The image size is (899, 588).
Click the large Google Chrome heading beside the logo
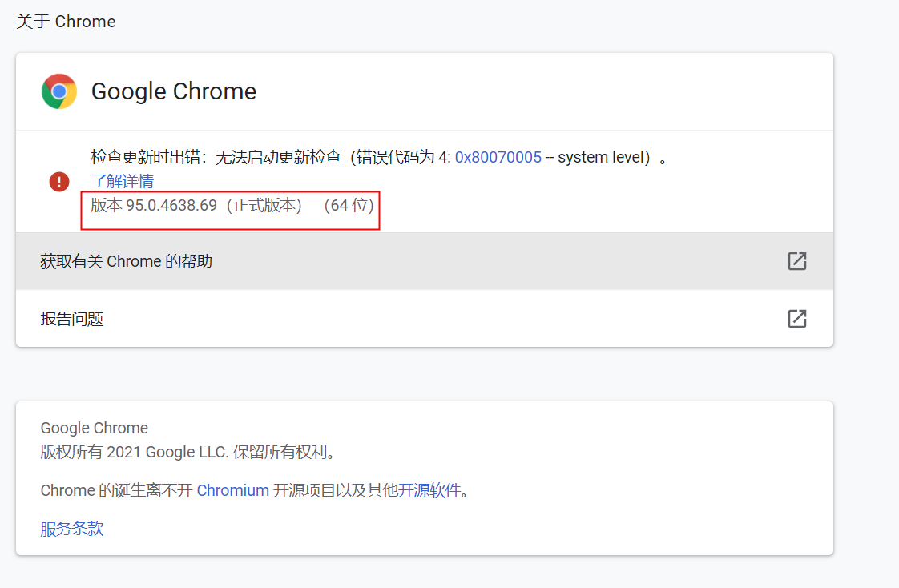pos(174,91)
